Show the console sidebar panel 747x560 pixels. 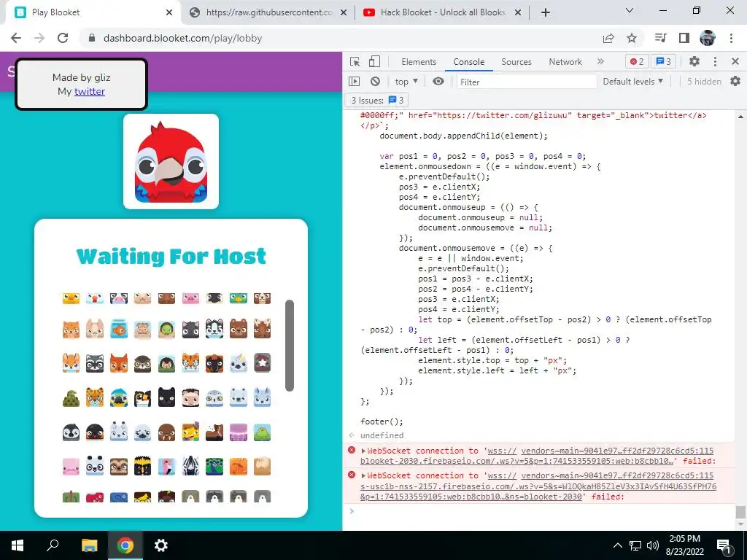355,82
